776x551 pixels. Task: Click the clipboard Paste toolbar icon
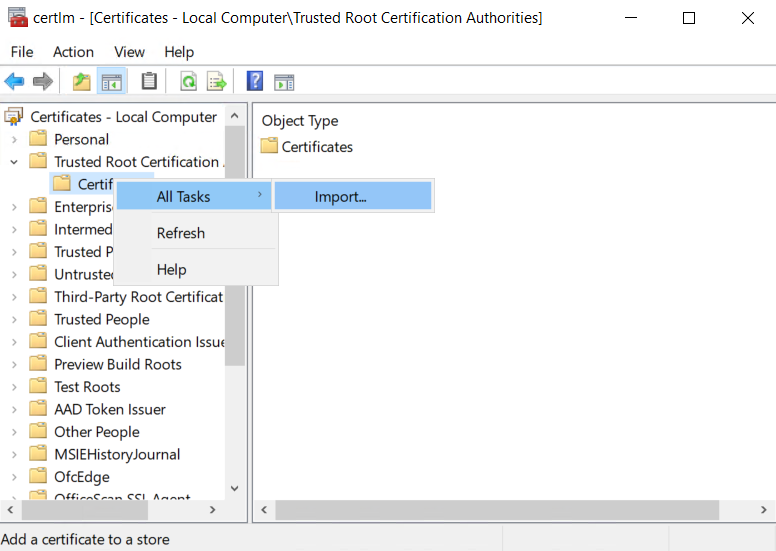click(x=149, y=81)
